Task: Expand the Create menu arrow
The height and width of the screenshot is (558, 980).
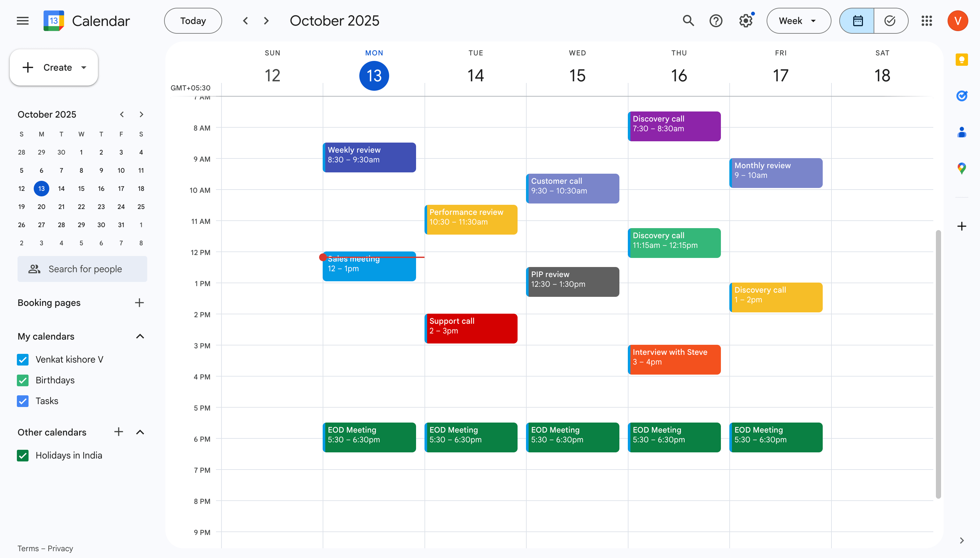Action: click(x=84, y=67)
